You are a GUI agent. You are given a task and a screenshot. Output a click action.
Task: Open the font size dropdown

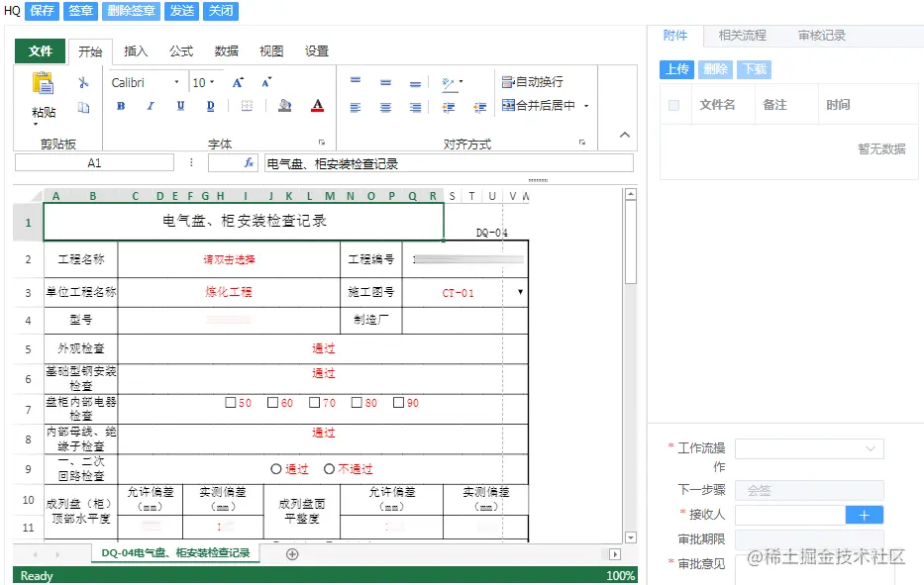pyautogui.click(x=212, y=82)
